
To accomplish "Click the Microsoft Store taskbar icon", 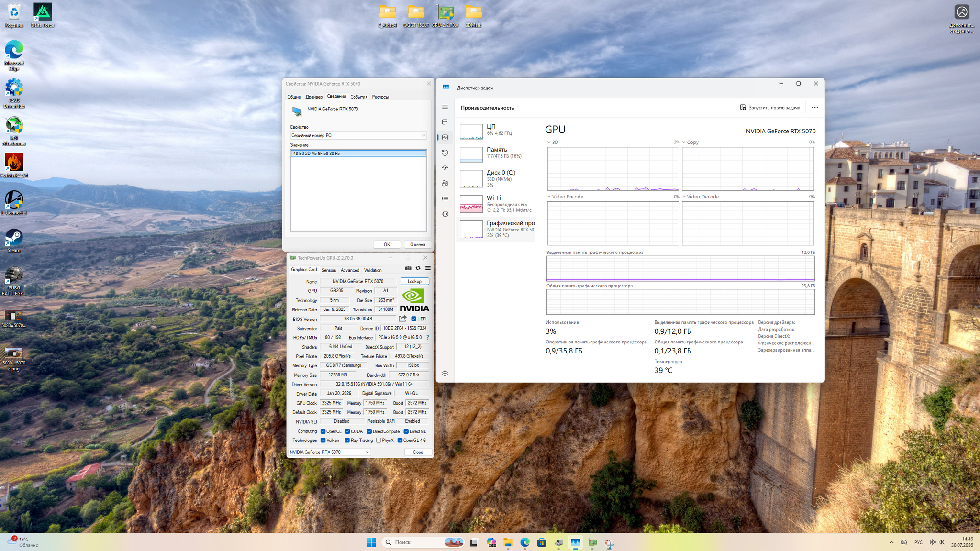I will pyautogui.click(x=542, y=542).
